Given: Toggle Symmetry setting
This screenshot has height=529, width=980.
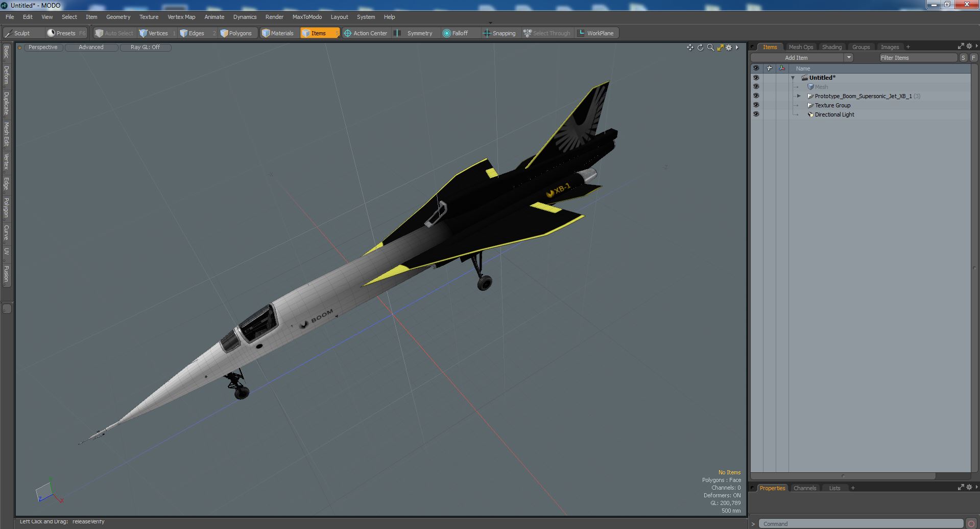Looking at the screenshot, I should coord(416,33).
